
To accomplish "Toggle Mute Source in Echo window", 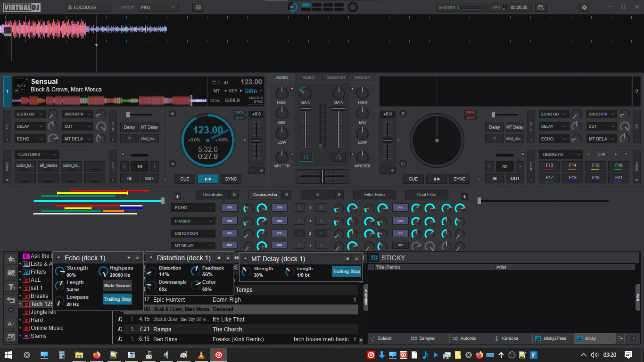I will coord(117,285).
